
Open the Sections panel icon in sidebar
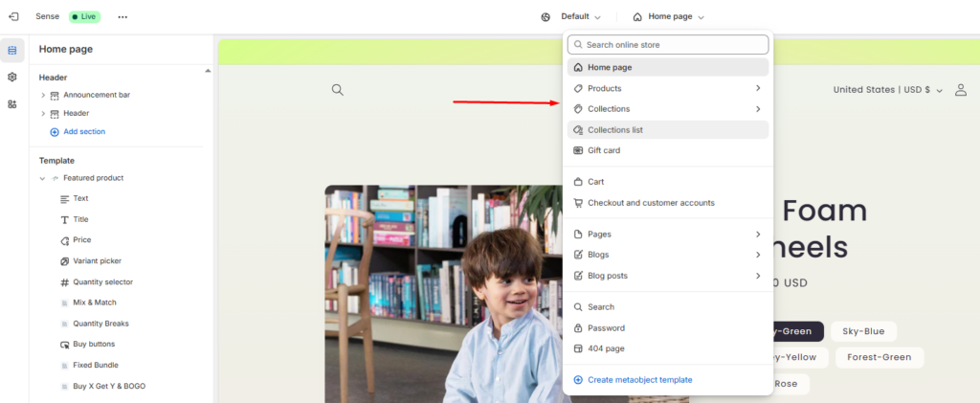pyautogui.click(x=12, y=50)
